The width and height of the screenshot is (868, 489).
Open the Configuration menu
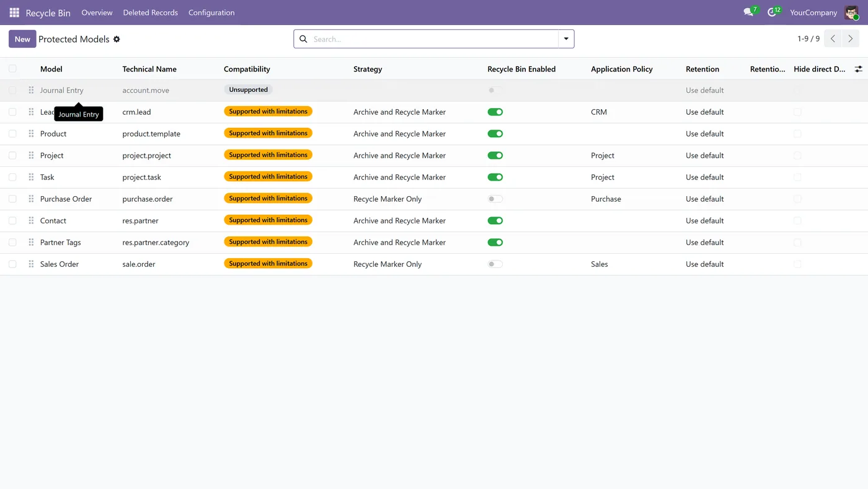tap(211, 12)
